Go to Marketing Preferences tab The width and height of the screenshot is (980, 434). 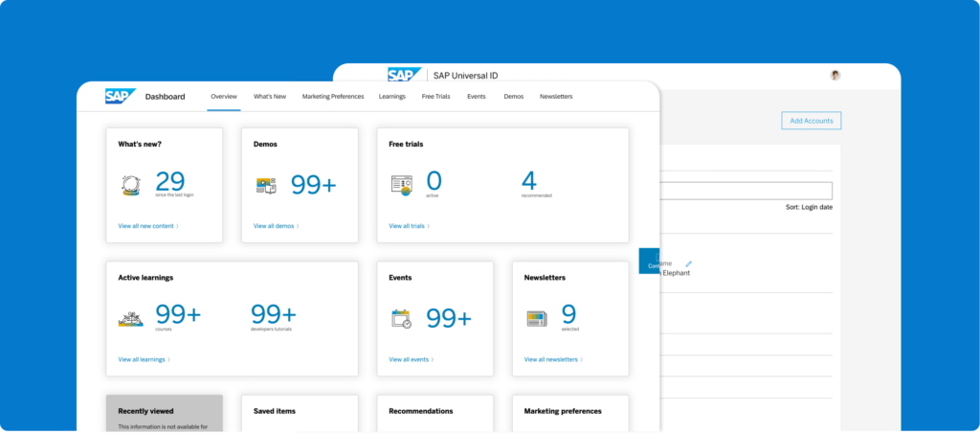coord(333,97)
